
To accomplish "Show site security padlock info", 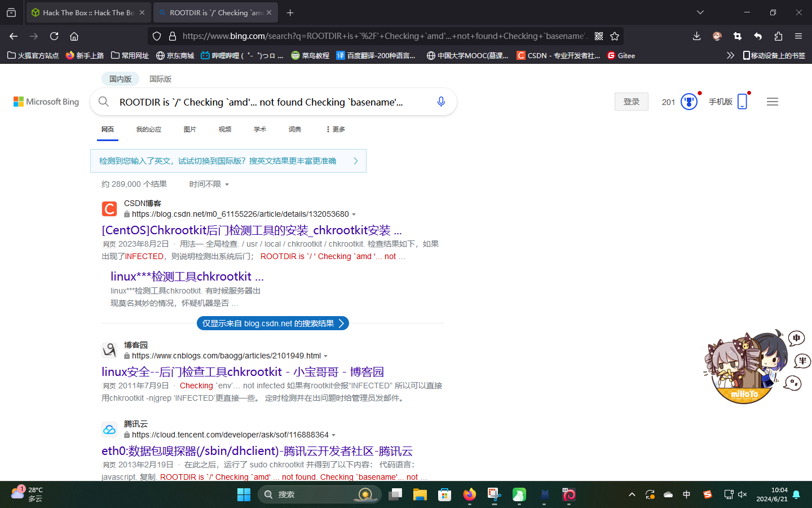I will click(x=173, y=36).
